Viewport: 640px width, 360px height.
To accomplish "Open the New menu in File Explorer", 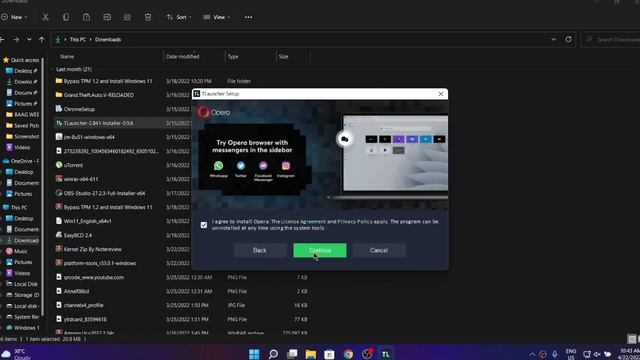I will point(14,17).
